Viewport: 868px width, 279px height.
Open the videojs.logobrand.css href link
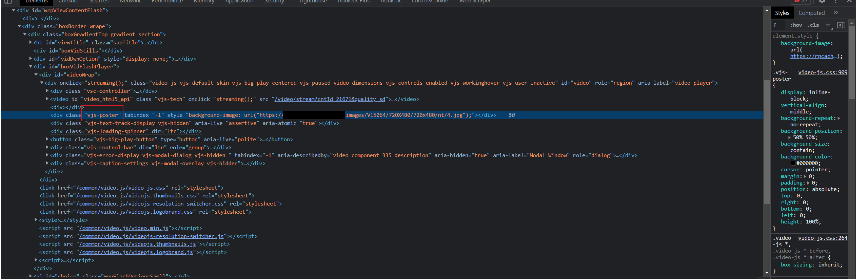pos(135,212)
